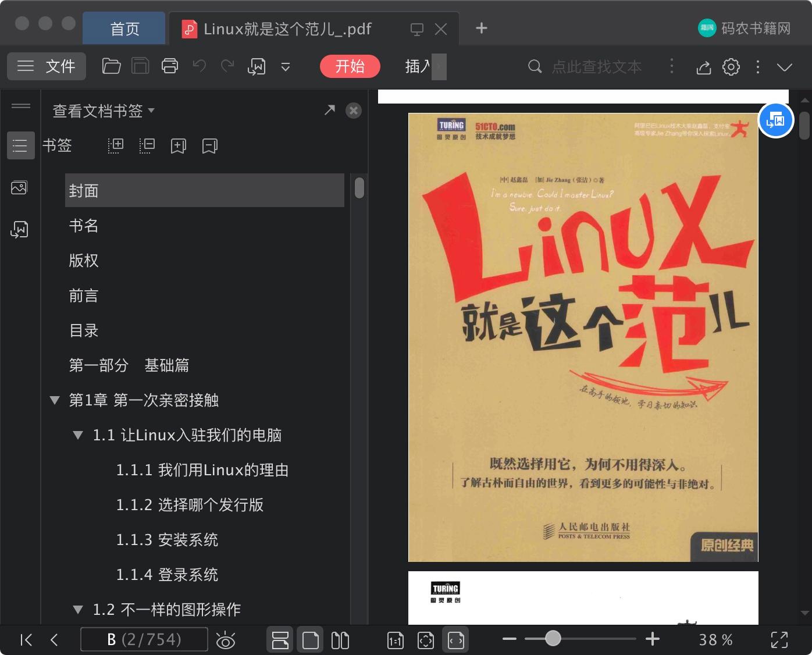Open the more options vertical dots menu
The height and width of the screenshot is (655, 812).
[x=758, y=67]
